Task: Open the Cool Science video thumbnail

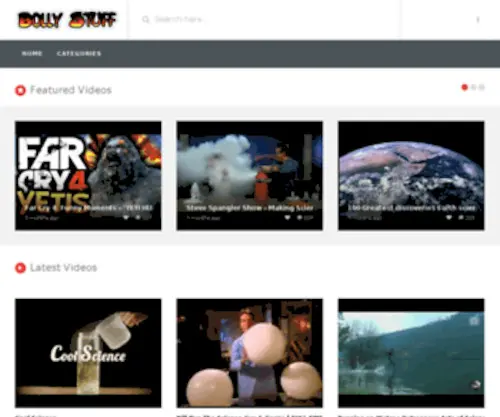Action: click(88, 353)
